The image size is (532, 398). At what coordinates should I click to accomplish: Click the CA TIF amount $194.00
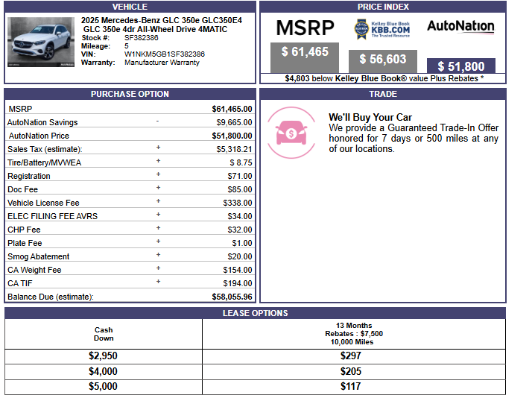238,283
